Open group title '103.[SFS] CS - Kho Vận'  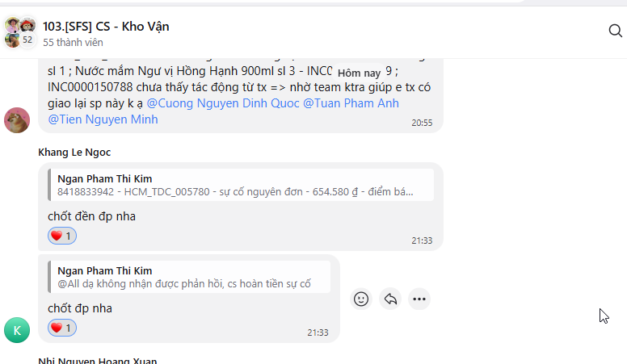click(x=106, y=27)
